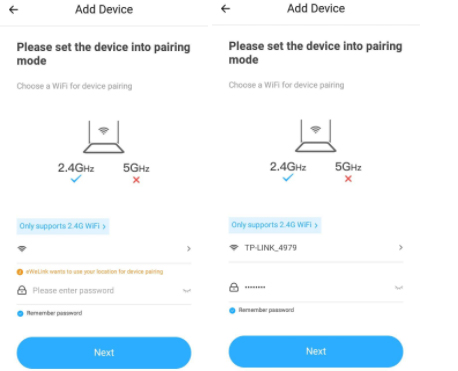
Task: Tap WiFi icon beside empty network field
Action: 22,249
